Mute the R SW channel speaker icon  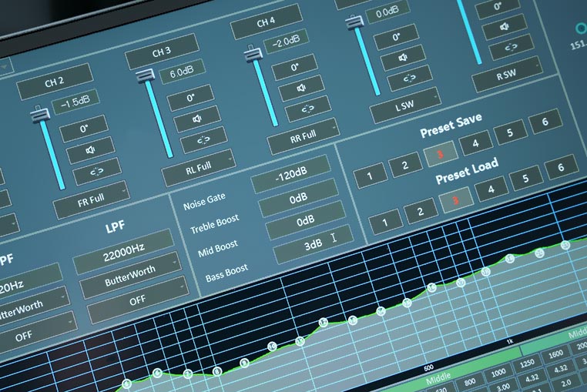point(505,27)
